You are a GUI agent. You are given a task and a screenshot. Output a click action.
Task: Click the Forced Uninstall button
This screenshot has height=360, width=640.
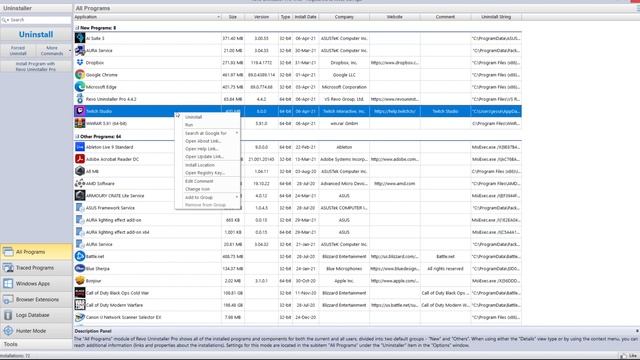coord(18,51)
